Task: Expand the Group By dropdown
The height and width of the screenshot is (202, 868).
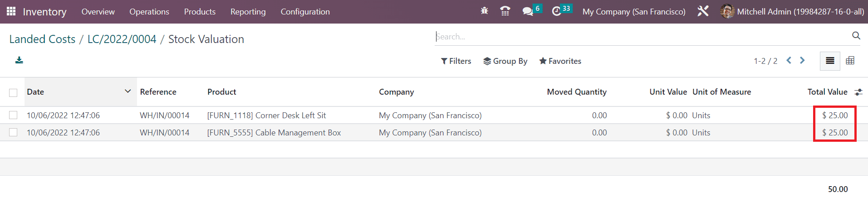Action: 505,61
